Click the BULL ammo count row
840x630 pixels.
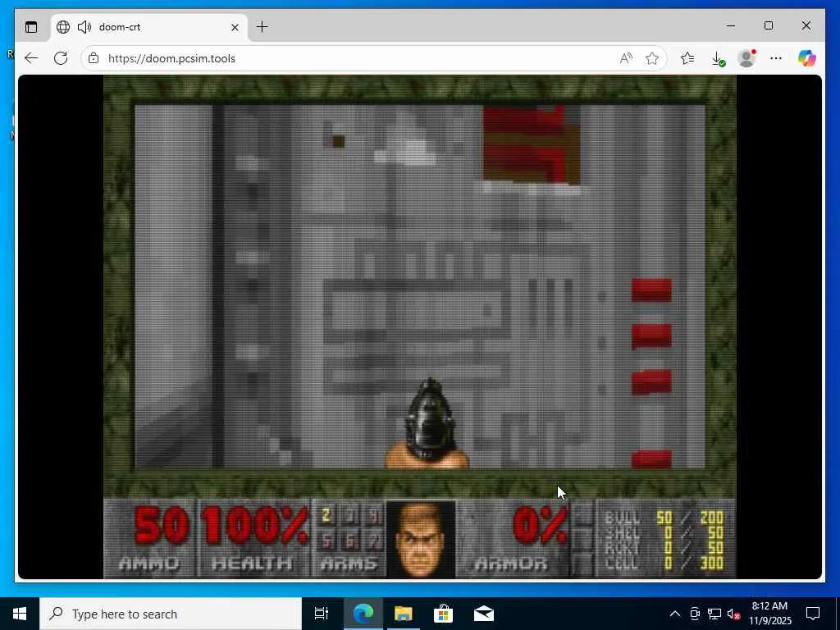point(664,518)
